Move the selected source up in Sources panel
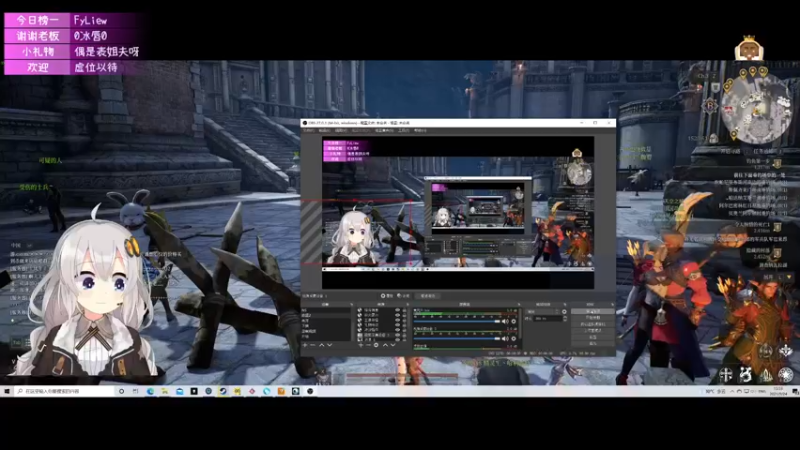 (x=386, y=345)
